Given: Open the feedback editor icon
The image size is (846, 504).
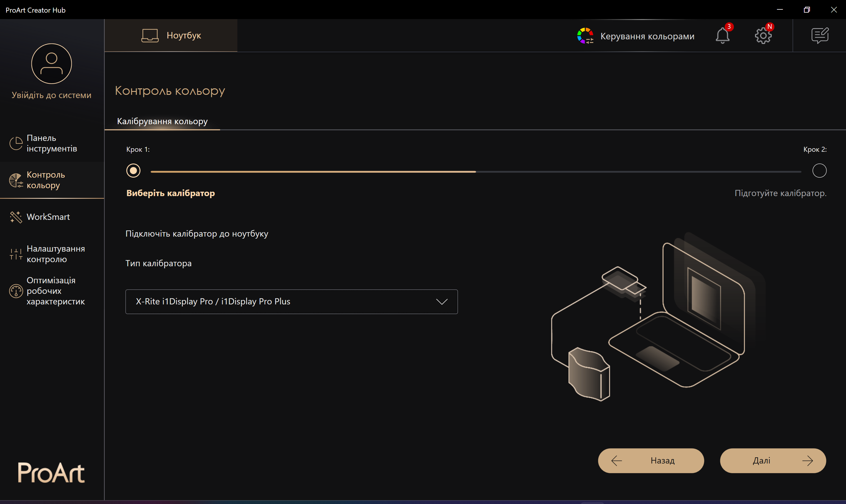Looking at the screenshot, I should coord(820,35).
